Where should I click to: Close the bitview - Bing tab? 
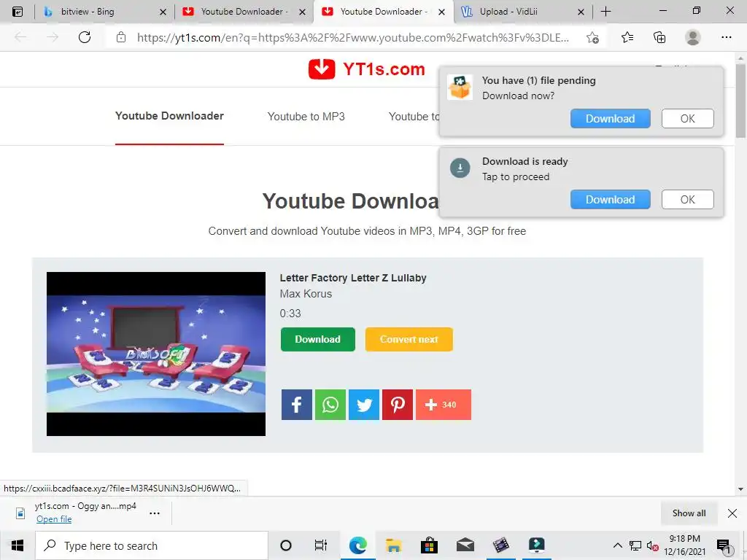click(163, 12)
